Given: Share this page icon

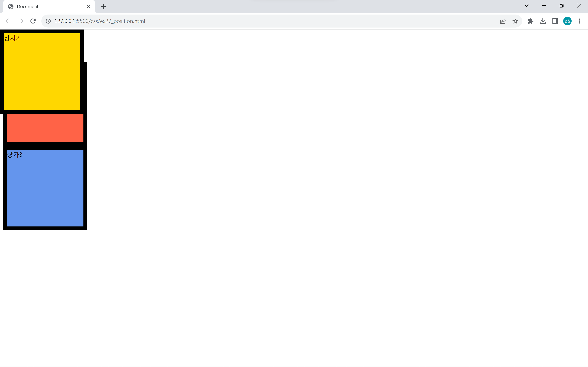Looking at the screenshot, I should 503,21.
